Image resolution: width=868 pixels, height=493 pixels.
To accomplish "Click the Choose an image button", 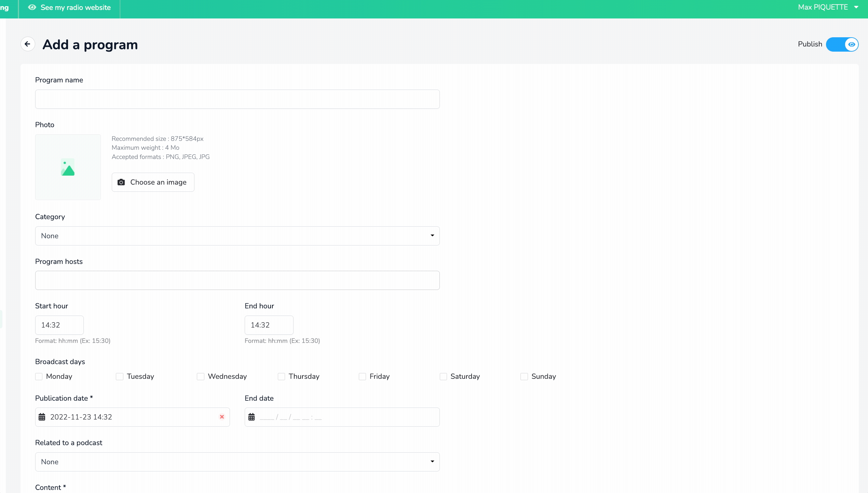I will coord(153,182).
